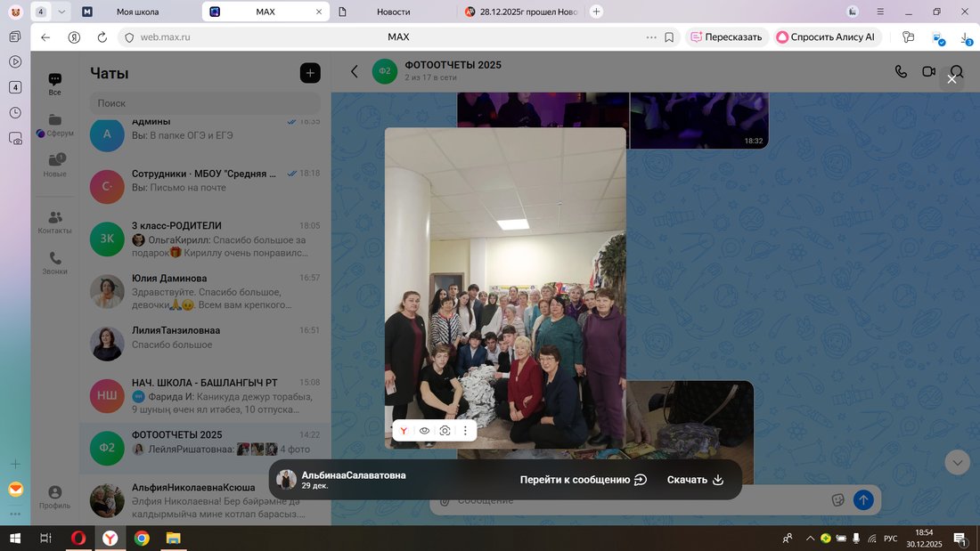Start a voice call in ФОТООТЧЕТЫ 2025

tap(901, 71)
